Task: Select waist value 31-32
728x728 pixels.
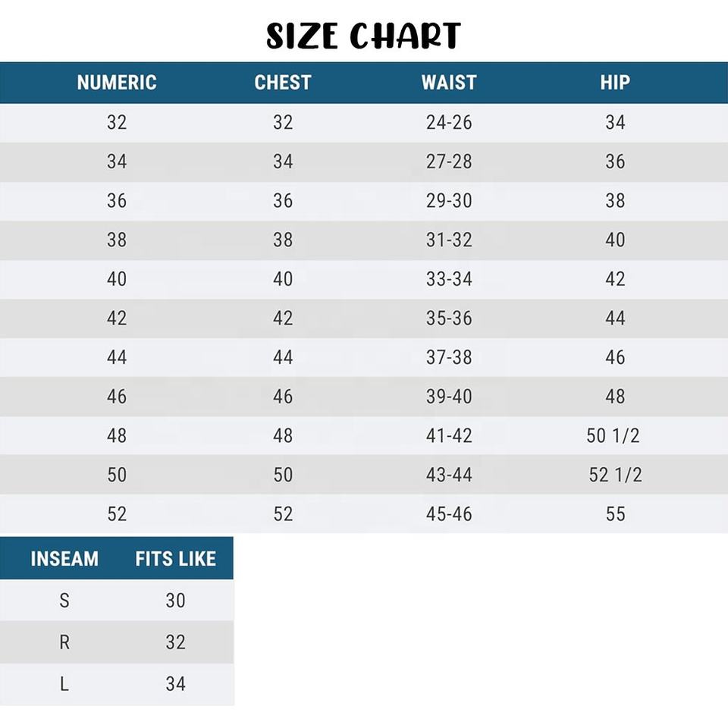Action: click(x=449, y=240)
